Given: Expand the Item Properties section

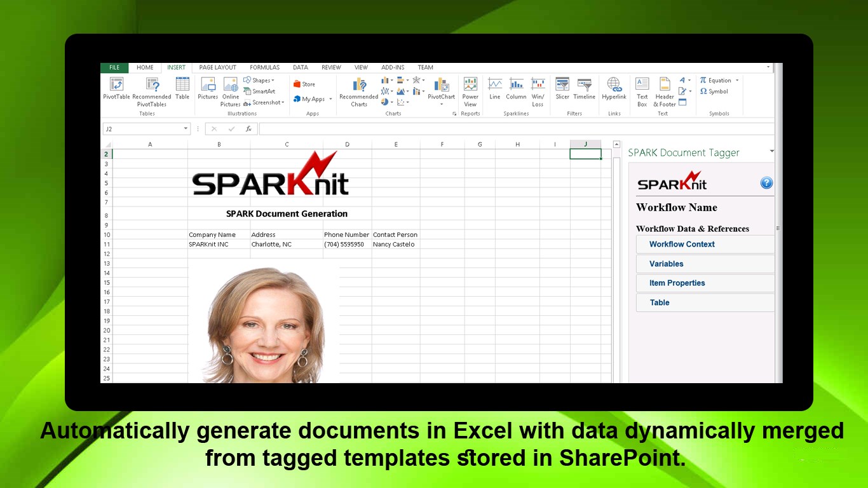Looking at the screenshot, I should 705,283.
